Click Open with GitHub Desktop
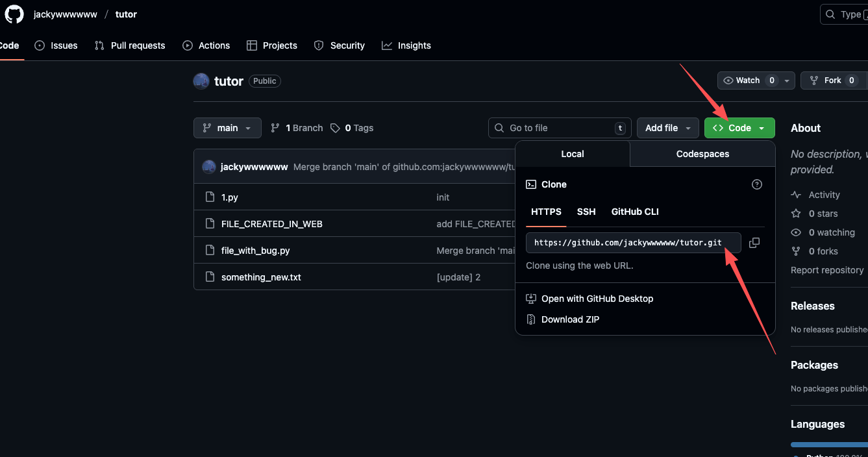Image resolution: width=868 pixels, height=457 pixels. coord(597,299)
